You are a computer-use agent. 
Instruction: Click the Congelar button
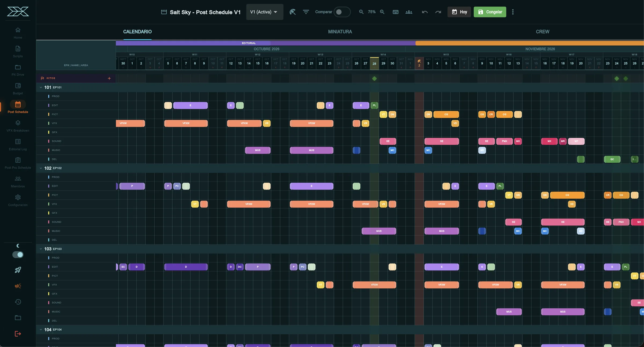(x=490, y=12)
